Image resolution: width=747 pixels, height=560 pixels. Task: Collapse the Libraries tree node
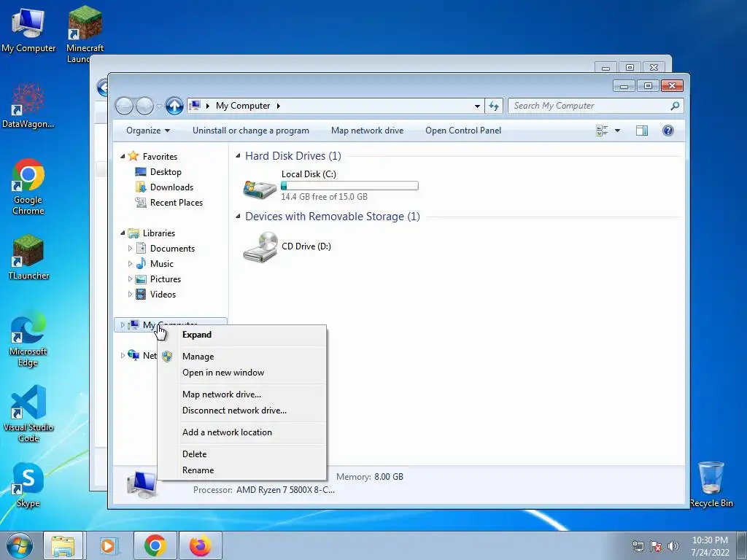click(123, 233)
